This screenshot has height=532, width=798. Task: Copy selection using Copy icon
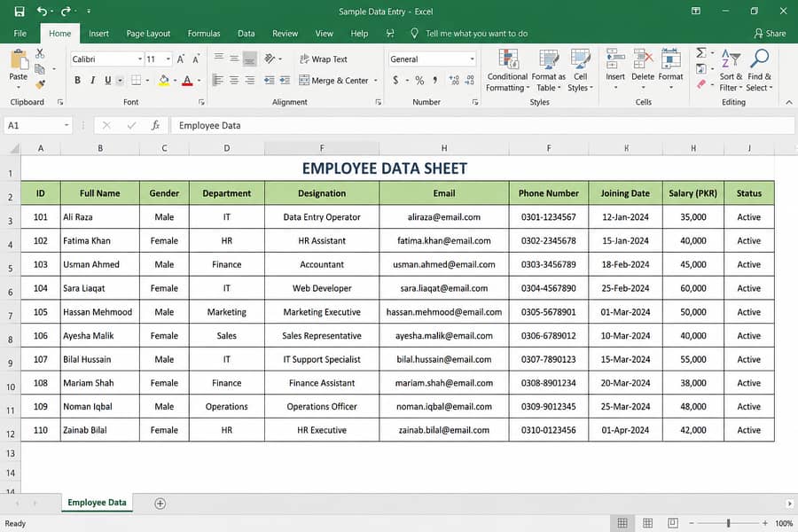40,69
